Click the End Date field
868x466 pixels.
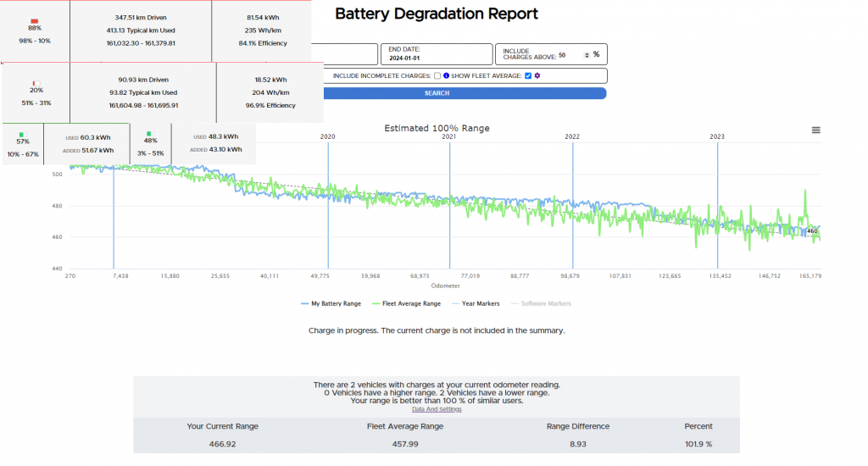436,55
